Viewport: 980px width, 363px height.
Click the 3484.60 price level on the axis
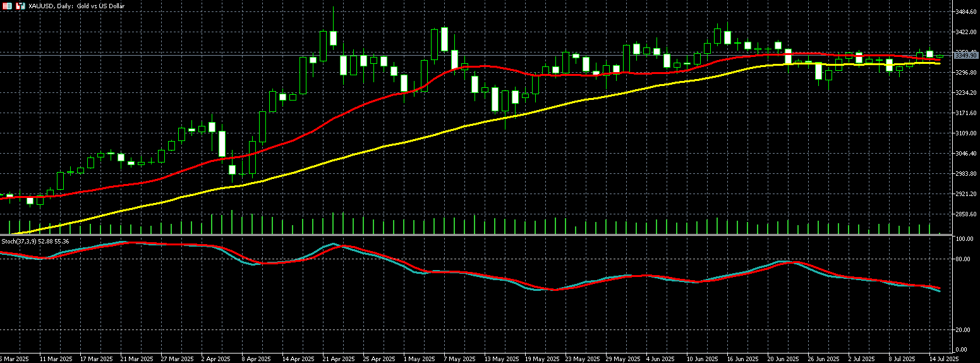pyautogui.click(x=967, y=12)
